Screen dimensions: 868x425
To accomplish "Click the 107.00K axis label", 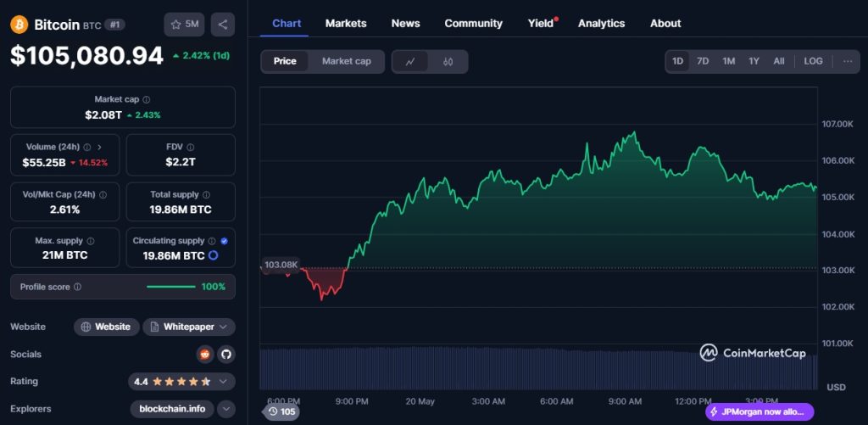I will [x=837, y=124].
